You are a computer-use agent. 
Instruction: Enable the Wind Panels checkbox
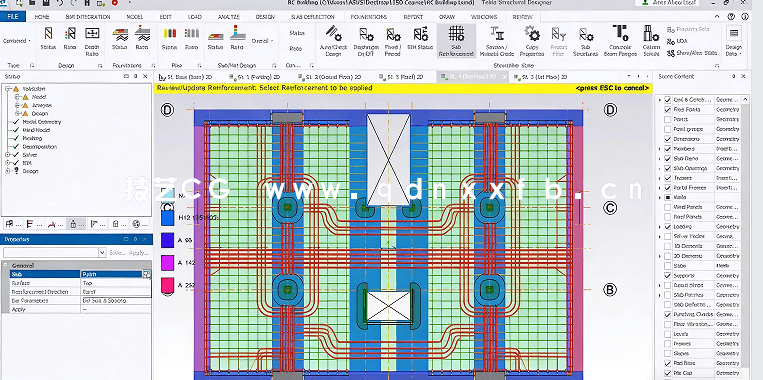[668, 207]
